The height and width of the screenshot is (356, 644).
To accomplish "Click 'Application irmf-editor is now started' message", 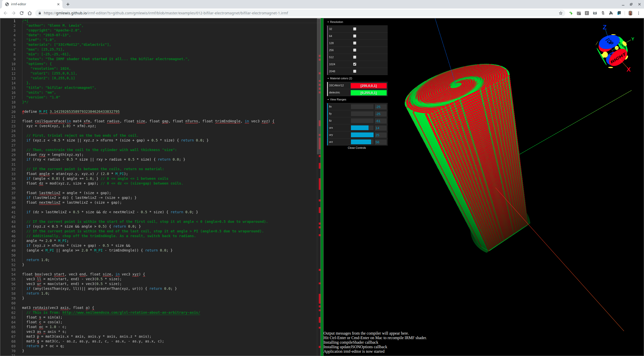I will (354, 351).
